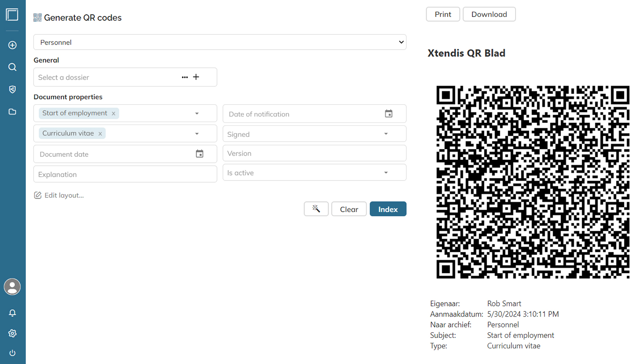Click the Document properties heading
636x364 pixels.
68,97
